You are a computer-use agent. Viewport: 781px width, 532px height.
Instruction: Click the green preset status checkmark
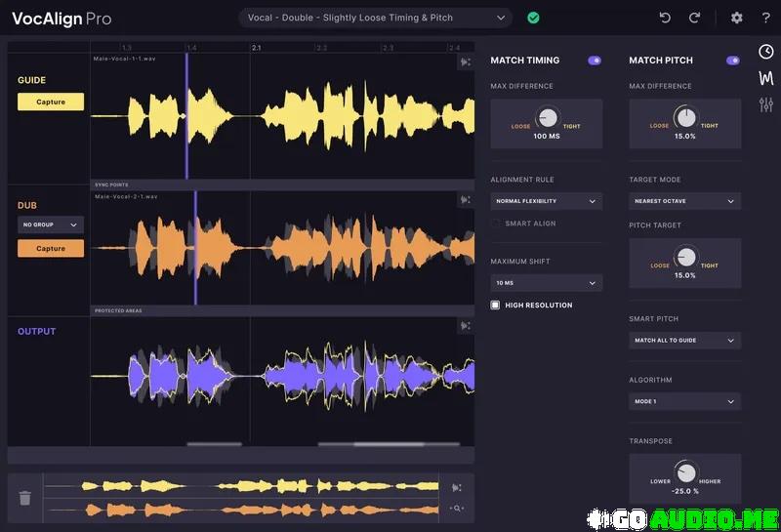pyautogui.click(x=533, y=18)
